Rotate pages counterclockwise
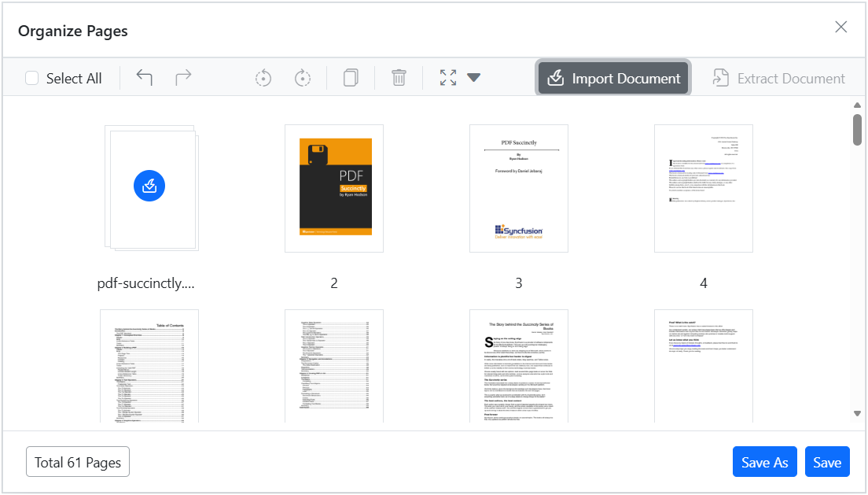Screen dimensions: 868x495 [x=263, y=78]
